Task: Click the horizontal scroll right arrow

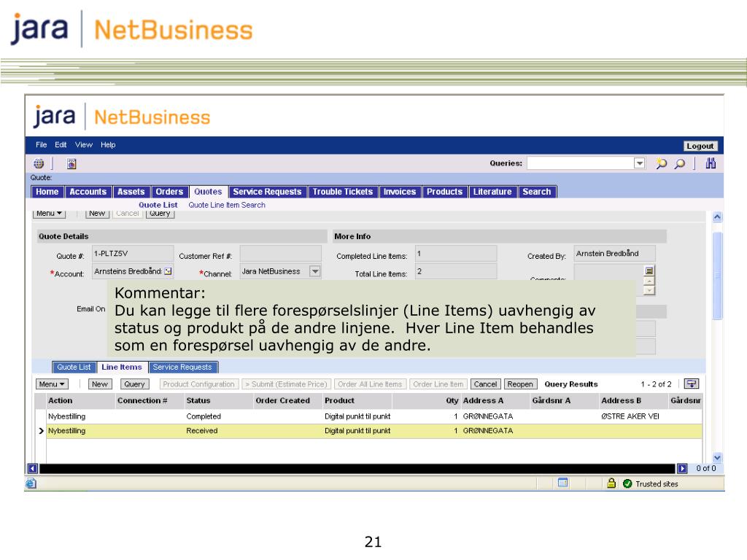Action: (x=682, y=469)
